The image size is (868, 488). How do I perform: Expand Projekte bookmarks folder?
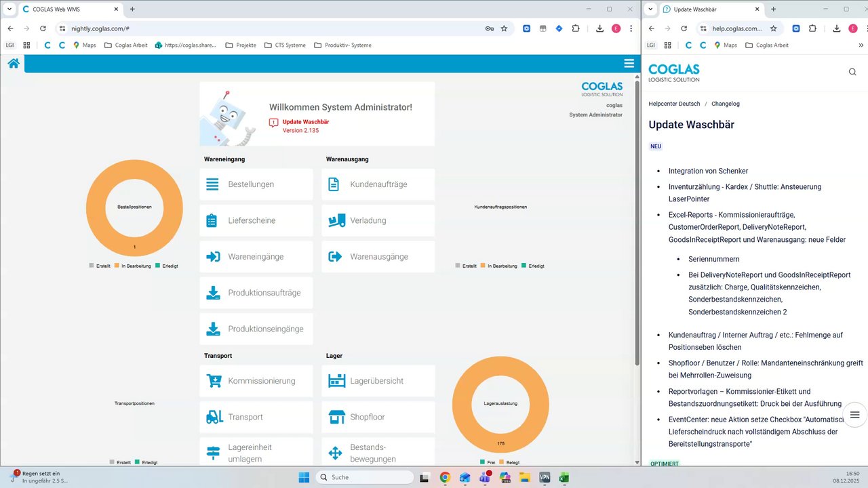[241, 45]
